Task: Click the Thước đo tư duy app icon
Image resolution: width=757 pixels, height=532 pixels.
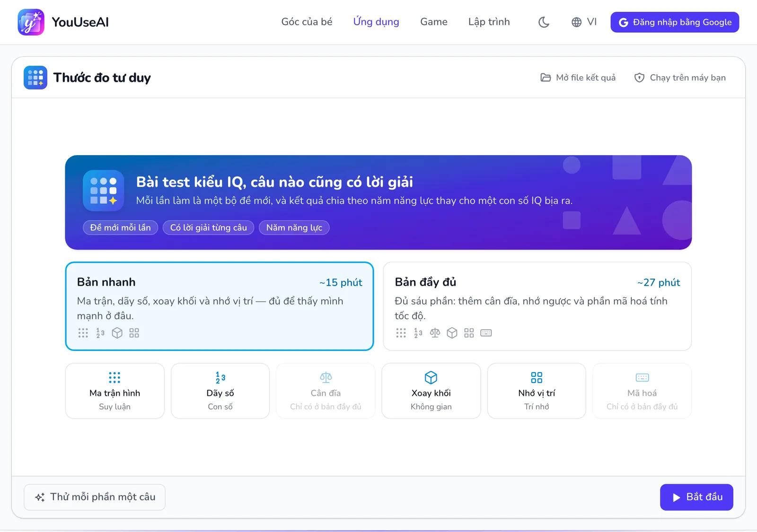Action: (x=35, y=78)
